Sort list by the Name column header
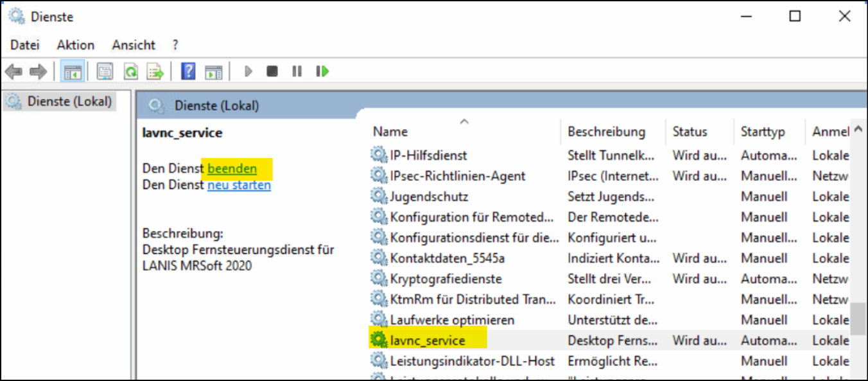This screenshot has width=868, height=381. pyautogui.click(x=390, y=132)
